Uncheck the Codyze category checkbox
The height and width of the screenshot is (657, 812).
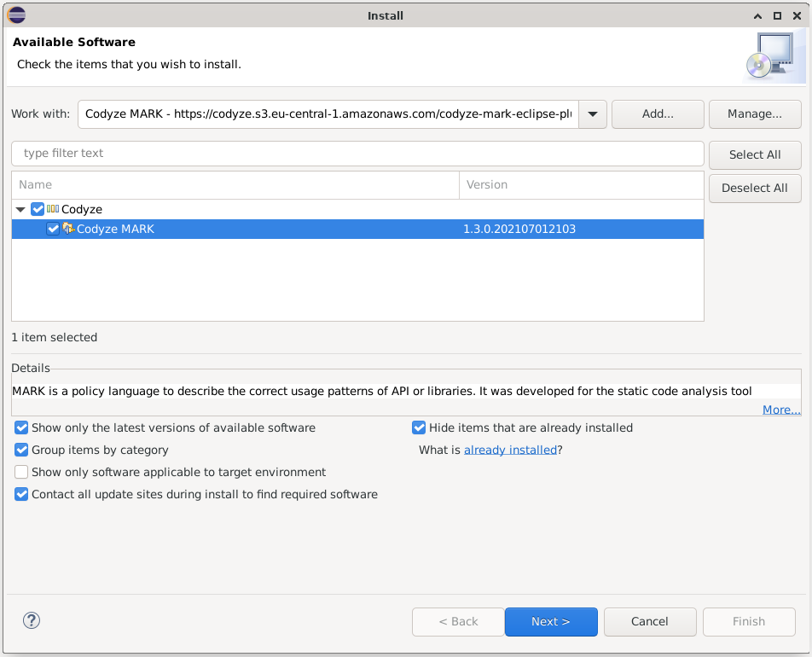(x=38, y=209)
